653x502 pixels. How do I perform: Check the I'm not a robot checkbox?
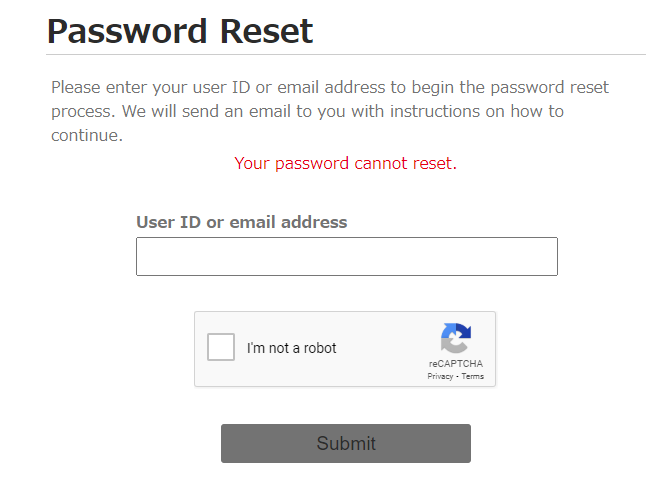pos(221,348)
